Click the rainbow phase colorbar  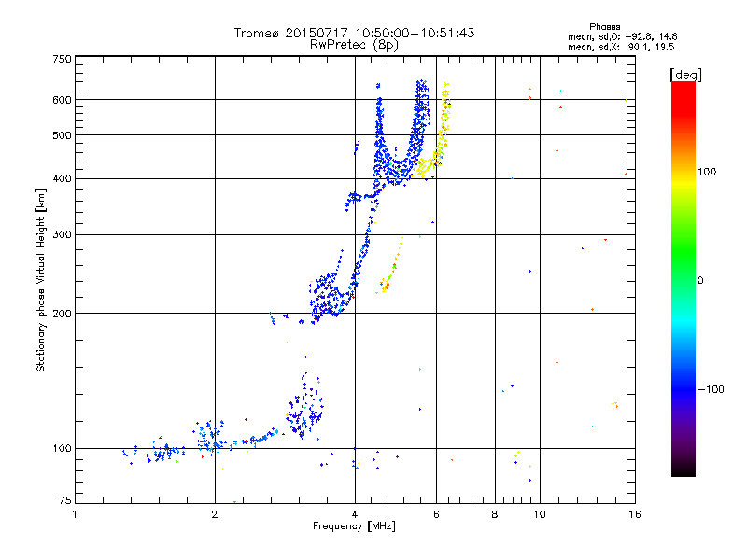point(684,278)
